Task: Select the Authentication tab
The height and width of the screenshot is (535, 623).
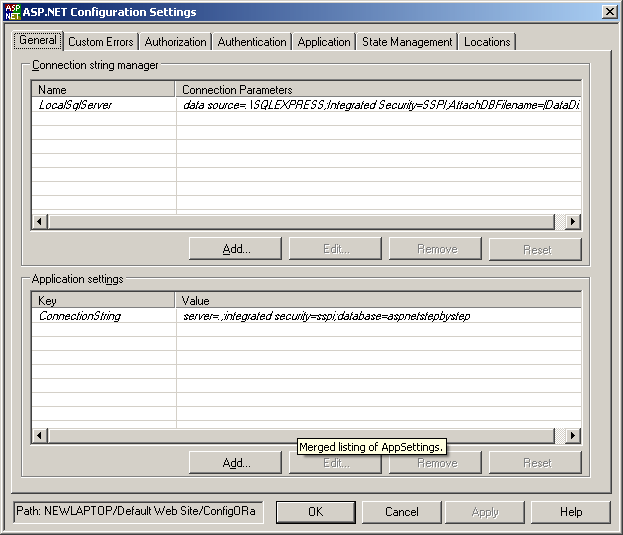Action: tap(251, 42)
